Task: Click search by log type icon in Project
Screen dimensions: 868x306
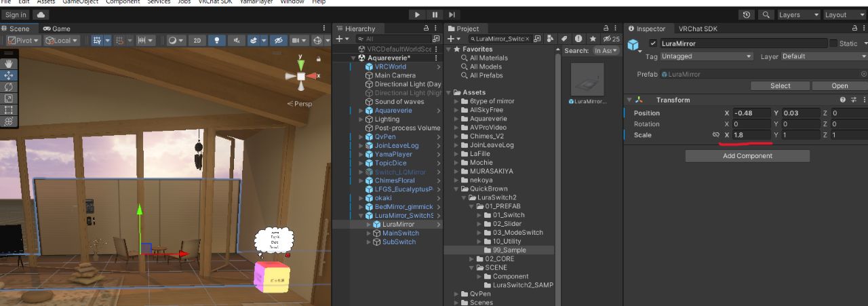Action: (578, 39)
